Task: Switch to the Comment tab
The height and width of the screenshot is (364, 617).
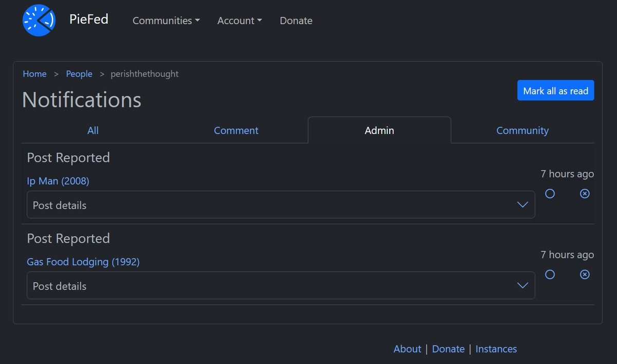Action: tap(236, 130)
